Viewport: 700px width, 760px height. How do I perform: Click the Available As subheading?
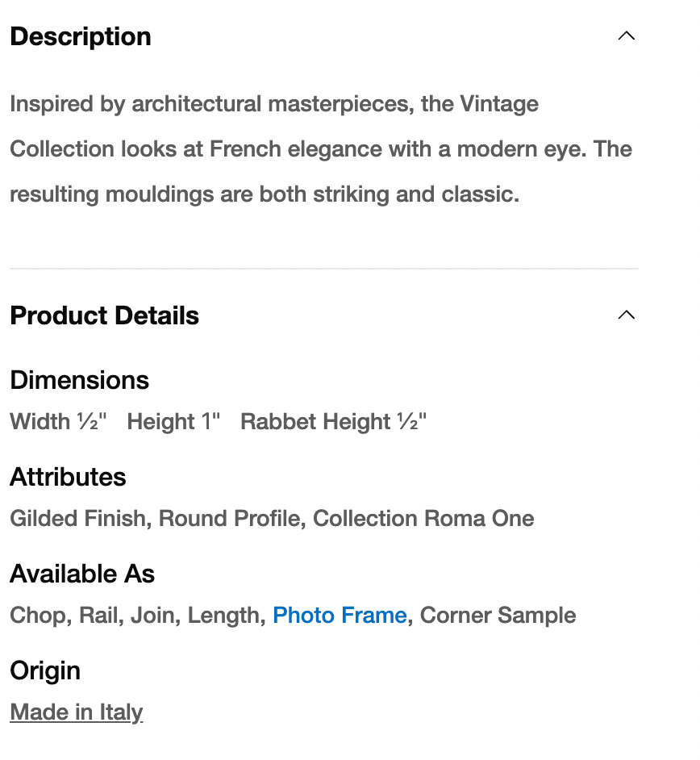(82, 574)
